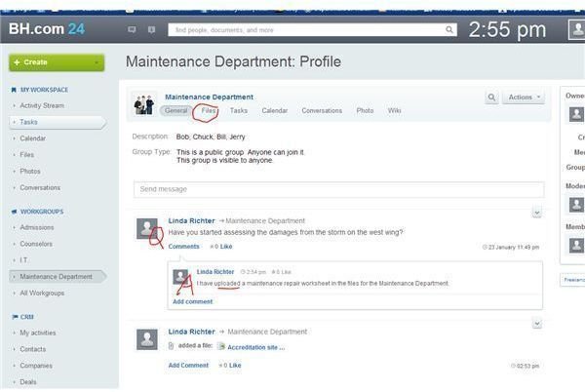Open All Workgroups link

click(42, 294)
